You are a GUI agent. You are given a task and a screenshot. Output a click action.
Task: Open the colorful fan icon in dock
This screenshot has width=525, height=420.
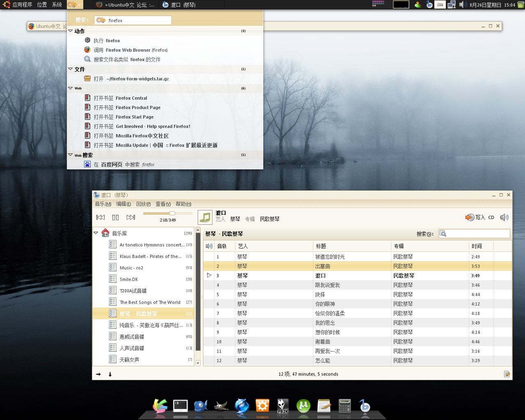point(160,406)
